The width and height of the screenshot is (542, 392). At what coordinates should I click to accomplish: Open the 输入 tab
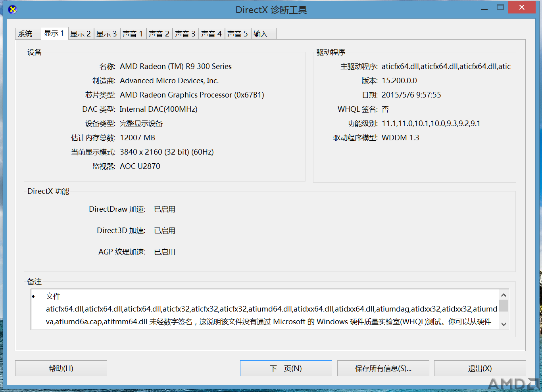[263, 34]
